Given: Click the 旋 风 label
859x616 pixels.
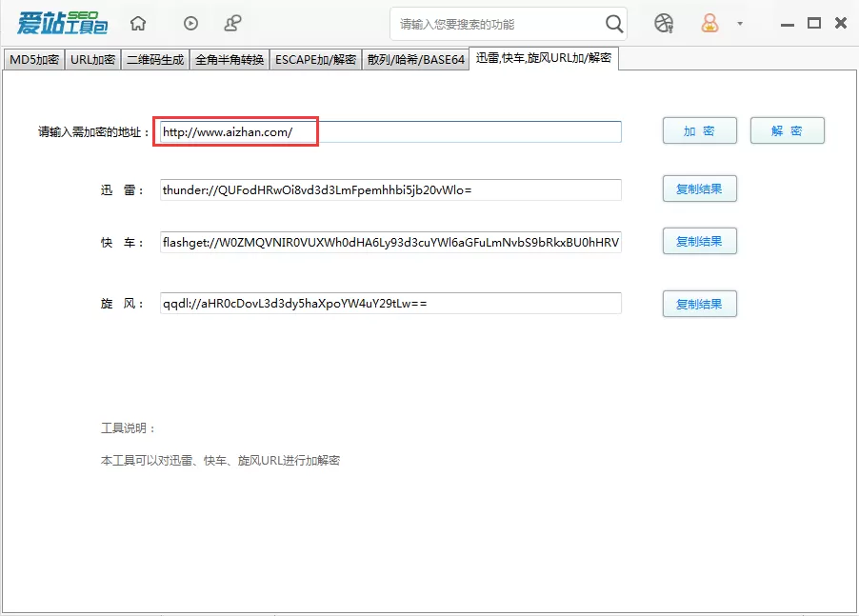Looking at the screenshot, I should pos(122,304).
